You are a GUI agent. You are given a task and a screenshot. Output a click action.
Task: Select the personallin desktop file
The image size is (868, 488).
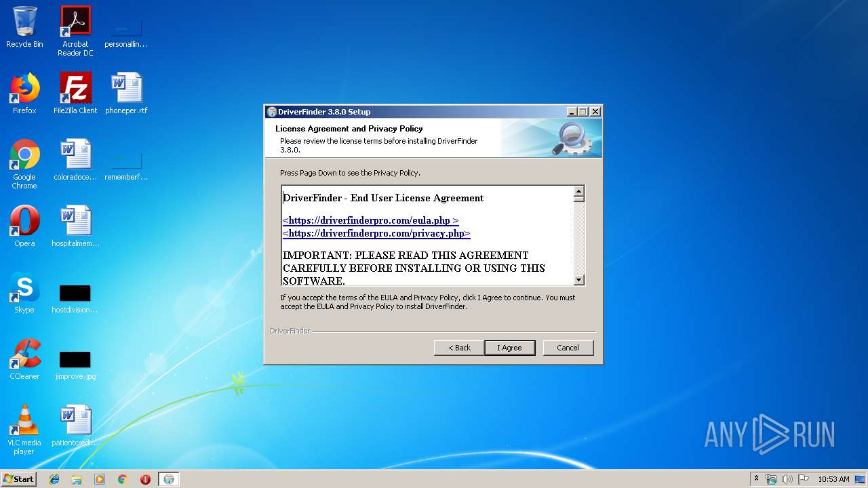(126, 31)
